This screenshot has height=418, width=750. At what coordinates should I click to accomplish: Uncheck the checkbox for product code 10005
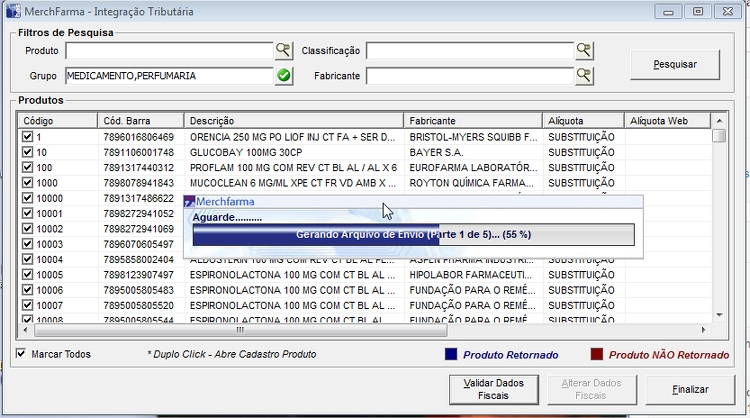[27, 274]
